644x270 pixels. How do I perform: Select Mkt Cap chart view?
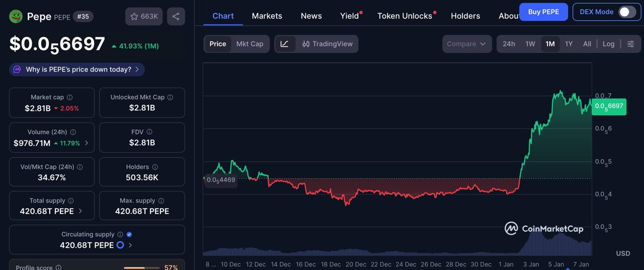[250, 44]
